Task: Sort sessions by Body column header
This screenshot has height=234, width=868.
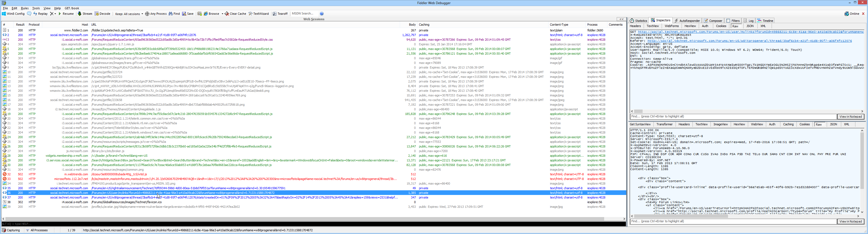Action: pyautogui.click(x=408, y=25)
